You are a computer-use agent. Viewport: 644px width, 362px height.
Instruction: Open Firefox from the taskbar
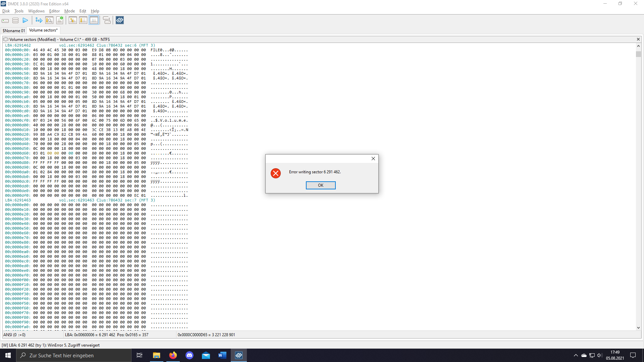173,355
